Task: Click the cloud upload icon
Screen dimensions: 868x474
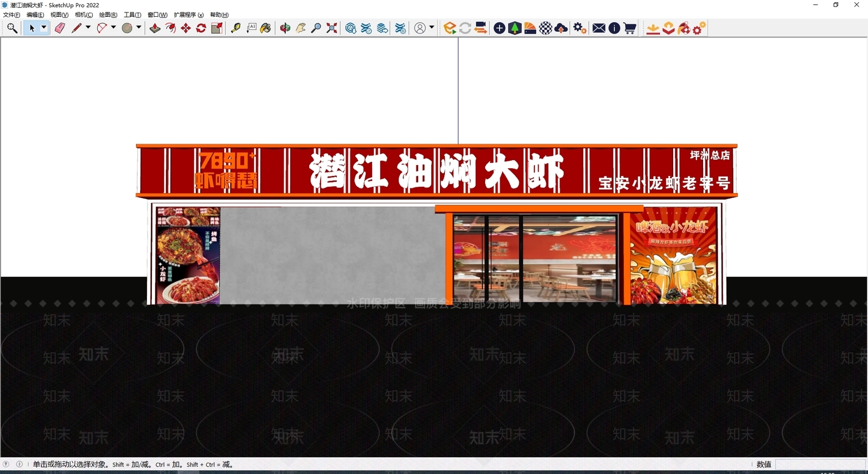Action: tap(561, 28)
